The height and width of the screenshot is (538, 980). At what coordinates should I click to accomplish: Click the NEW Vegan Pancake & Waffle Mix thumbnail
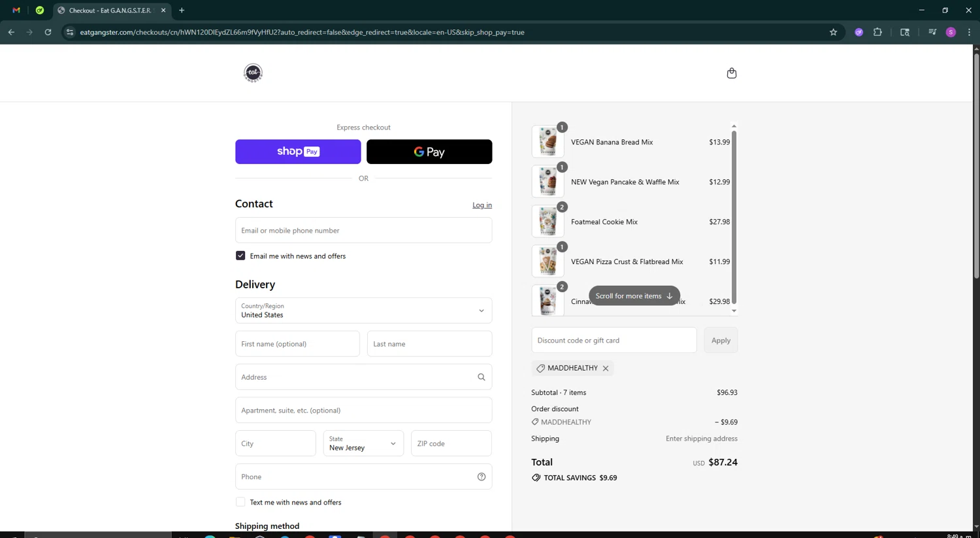click(x=547, y=182)
